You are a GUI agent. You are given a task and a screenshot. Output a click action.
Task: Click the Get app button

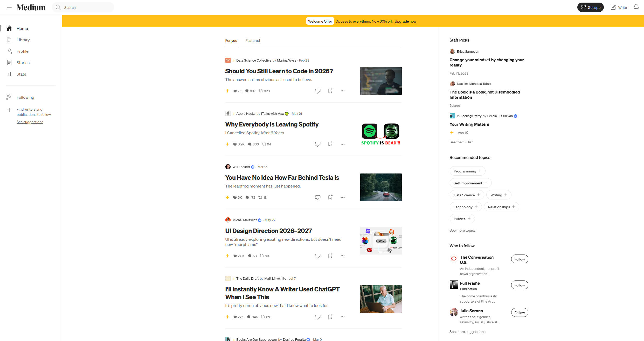tap(591, 7)
